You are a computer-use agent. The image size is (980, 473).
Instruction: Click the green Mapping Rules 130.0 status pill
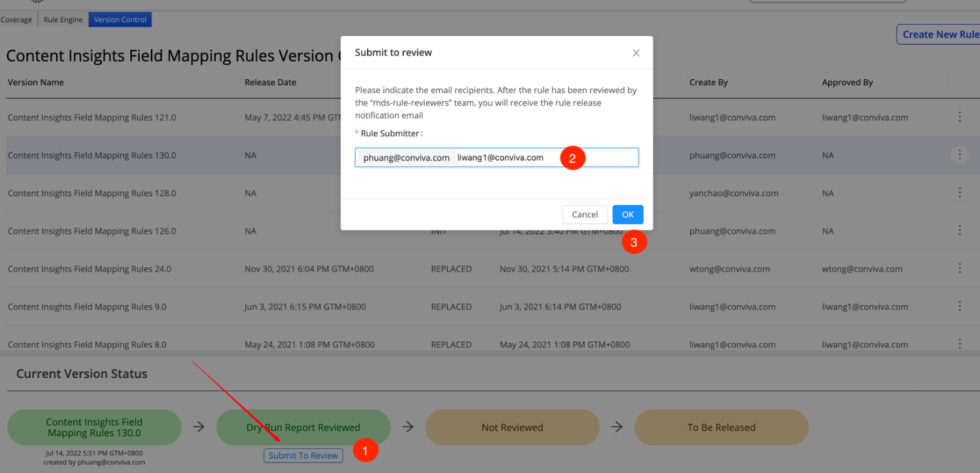[94, 428]
